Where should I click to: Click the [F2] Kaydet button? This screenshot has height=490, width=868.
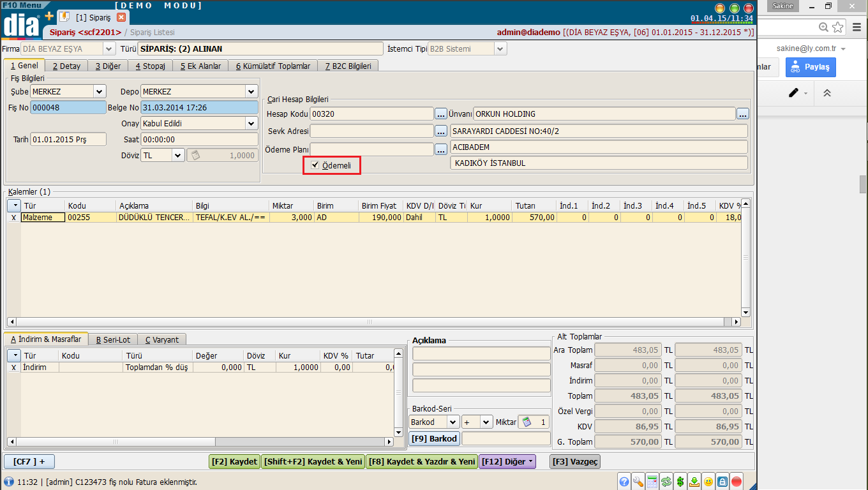point(235,461)
